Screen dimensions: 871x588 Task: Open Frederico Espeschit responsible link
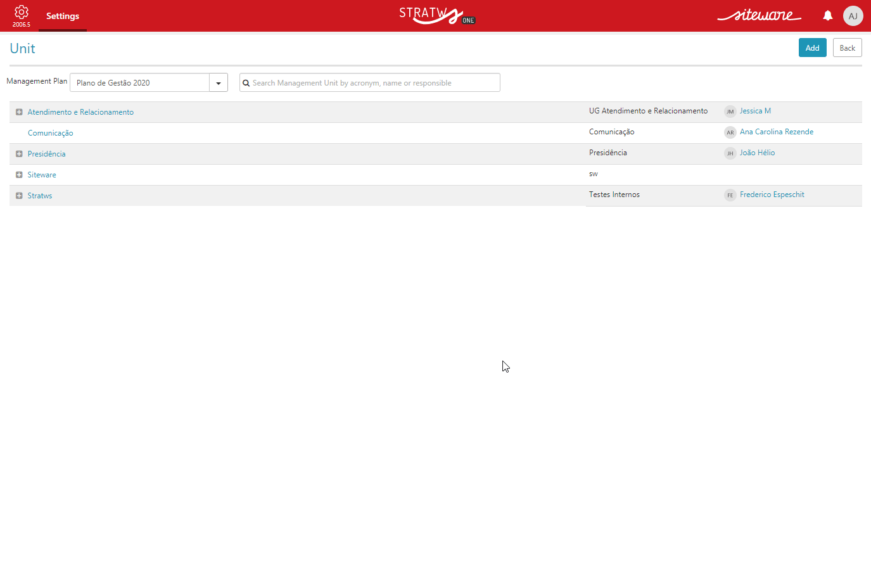point(772,195)
